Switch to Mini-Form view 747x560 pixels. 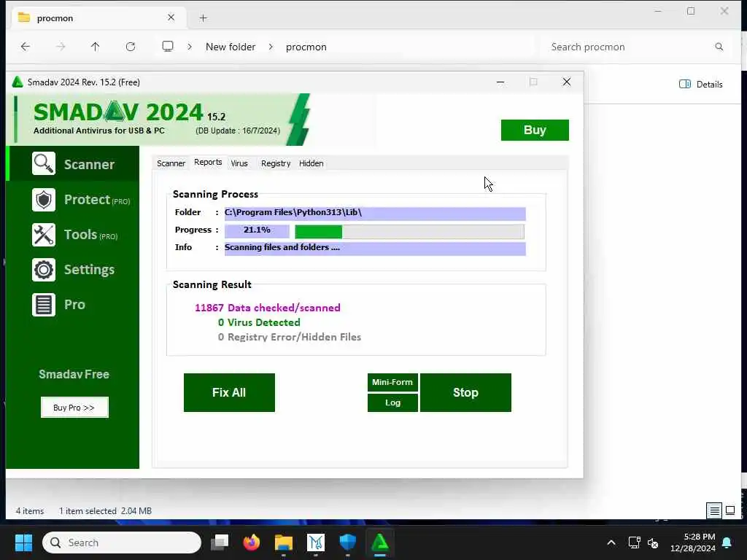click(x=392, y=382)
